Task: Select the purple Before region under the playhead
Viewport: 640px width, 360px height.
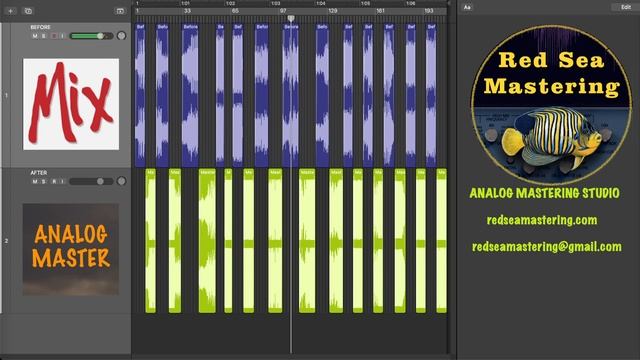Action: coord(291,95)
